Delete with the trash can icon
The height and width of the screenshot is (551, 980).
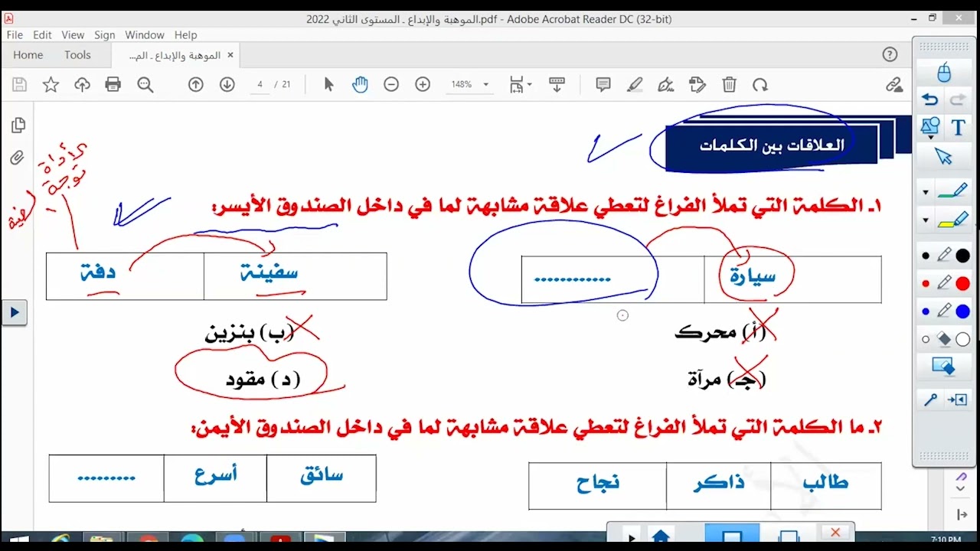coord(730,85)
